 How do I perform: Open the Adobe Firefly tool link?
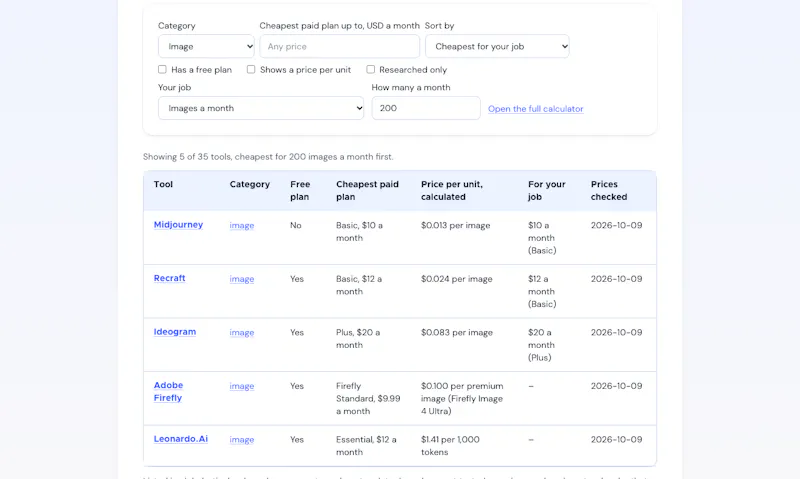coord(168,391)
